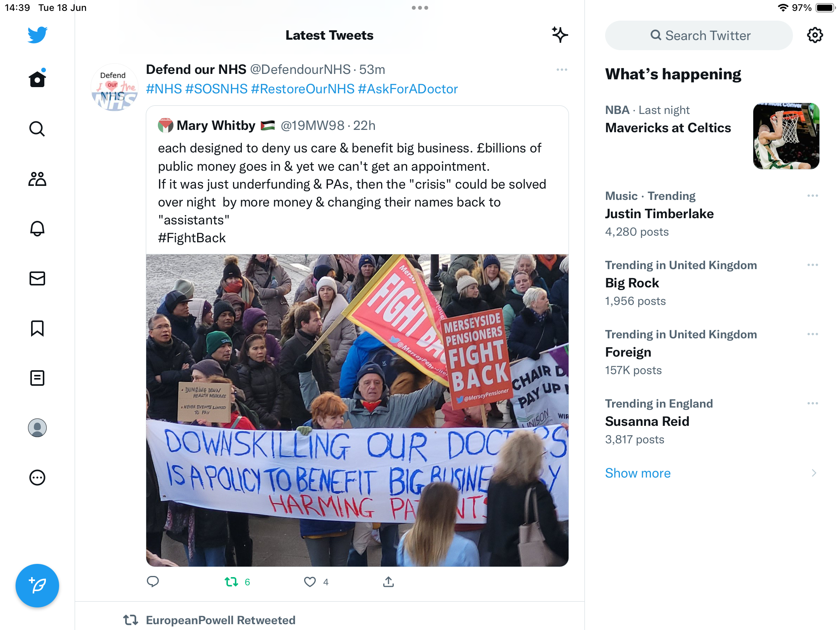Open the tweet's three-dot options menu
This screenshot has width=840, height=630.
pos(562,70)
